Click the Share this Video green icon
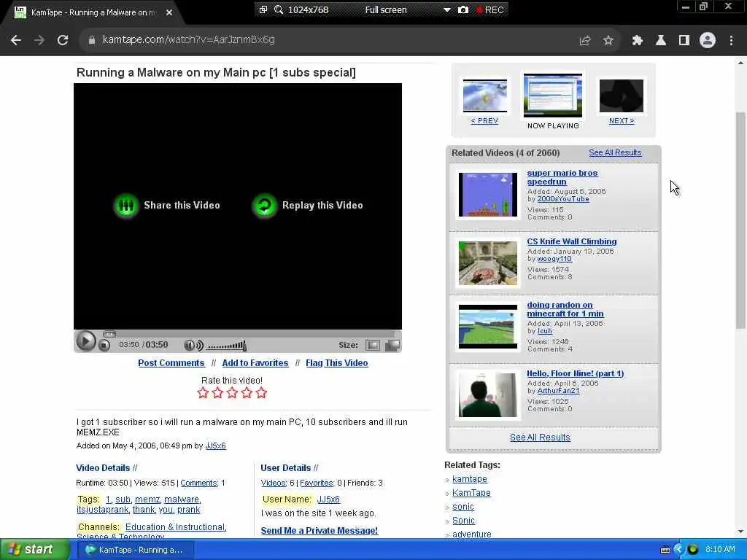Image resolution: width=747 pixels, height=560 pixels. coord(125,205)
